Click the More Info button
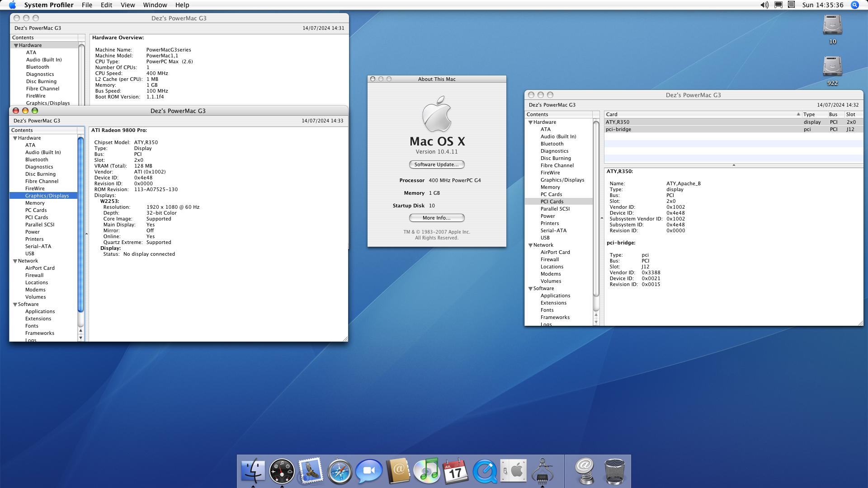 click(x=436, y=218)
